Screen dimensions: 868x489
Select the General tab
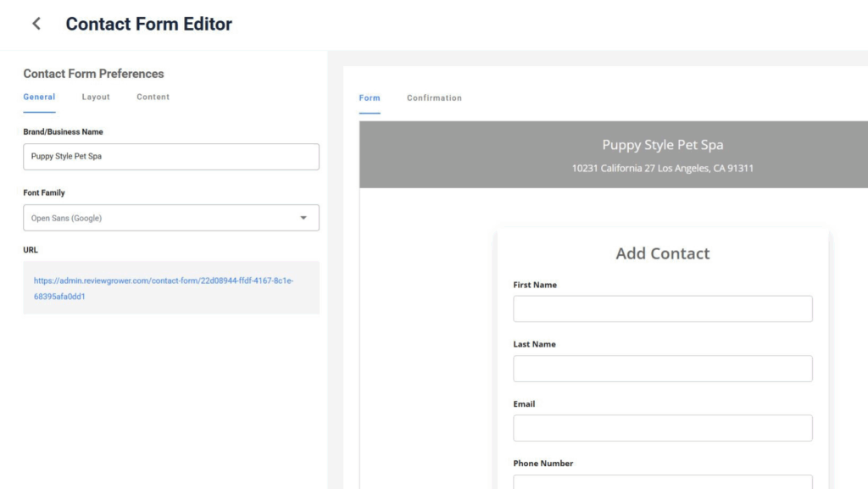[x=39, y=97]
